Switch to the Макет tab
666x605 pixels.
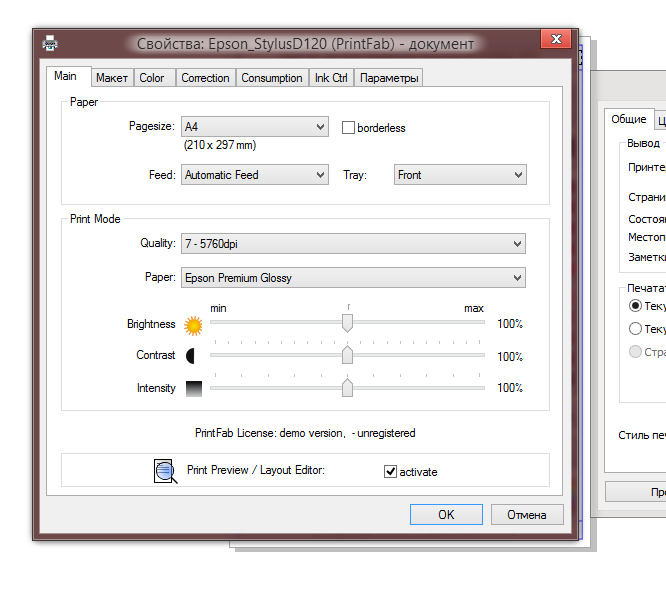(112, 78)
